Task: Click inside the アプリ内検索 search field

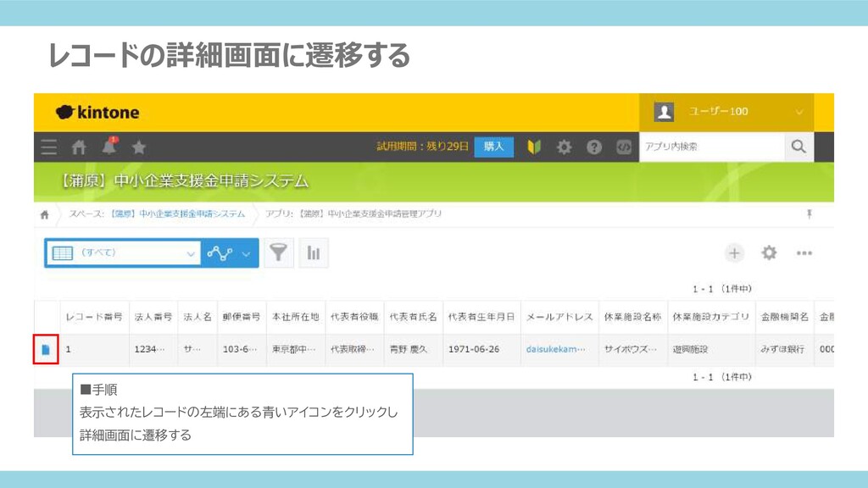Action: (x=712, y=147)
